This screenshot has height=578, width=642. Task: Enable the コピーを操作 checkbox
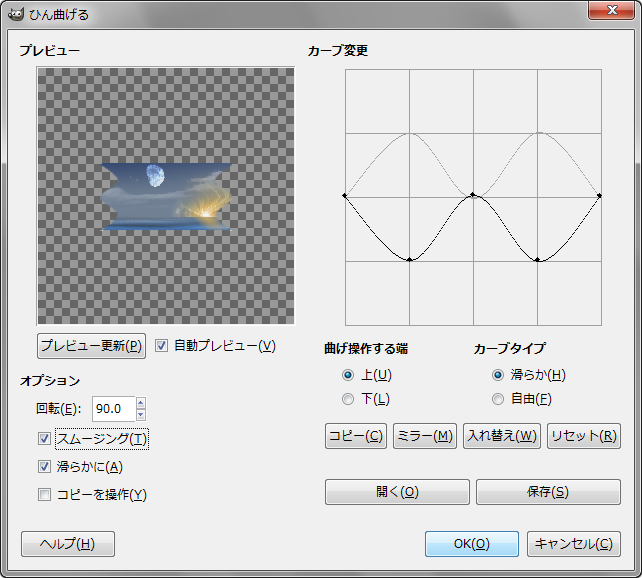(44, 494)
